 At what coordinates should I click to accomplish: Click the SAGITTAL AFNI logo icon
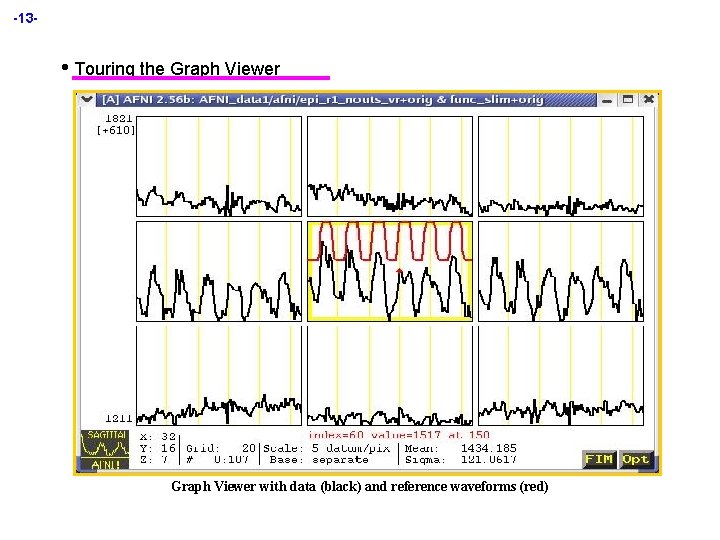coord(105,450)
